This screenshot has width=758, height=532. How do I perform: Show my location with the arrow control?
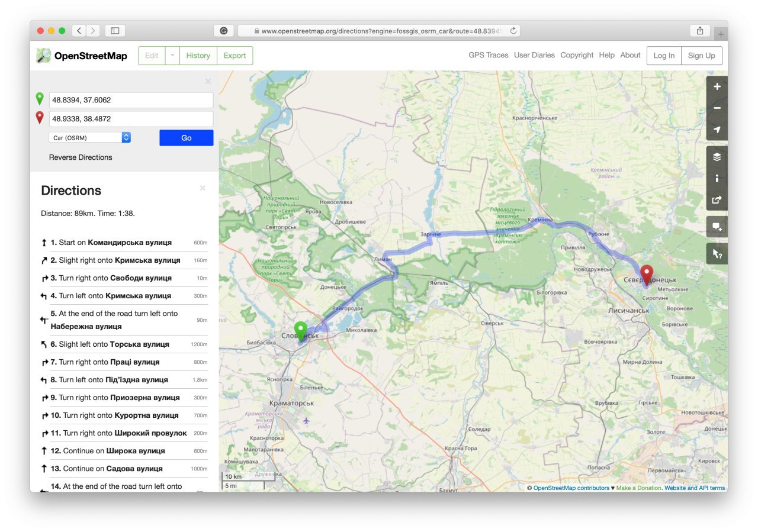click(717, 130)
